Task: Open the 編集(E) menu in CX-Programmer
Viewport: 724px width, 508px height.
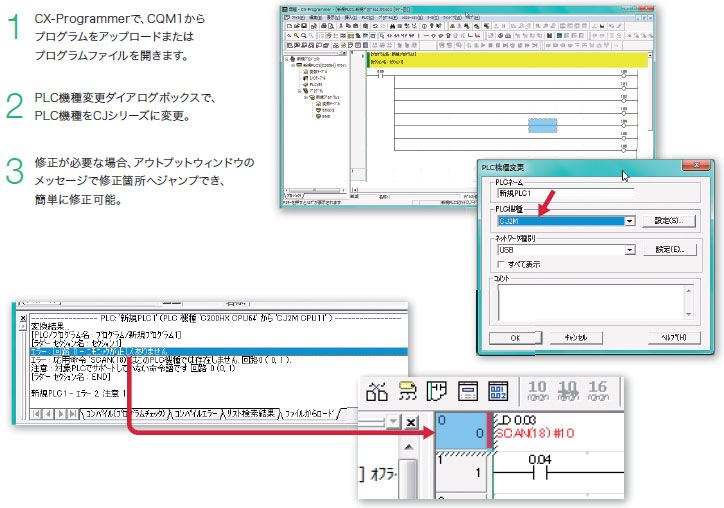Action: (x=315, y=18)
